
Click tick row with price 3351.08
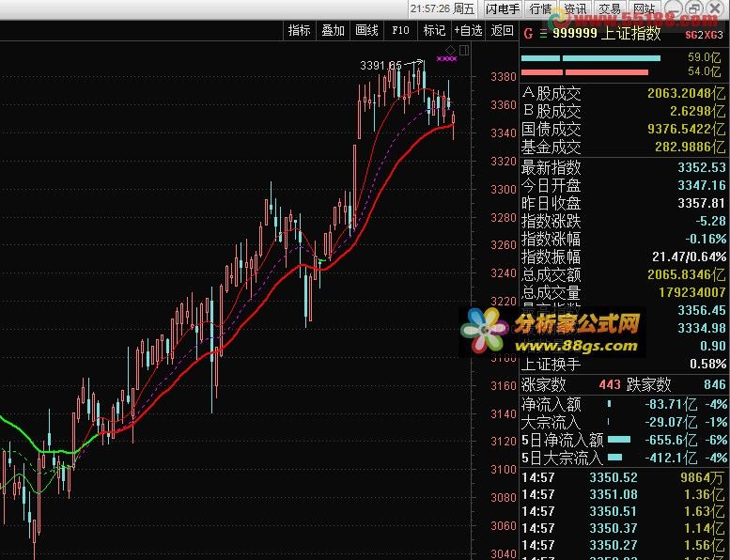pyautogui.click(x=624, y=494)
